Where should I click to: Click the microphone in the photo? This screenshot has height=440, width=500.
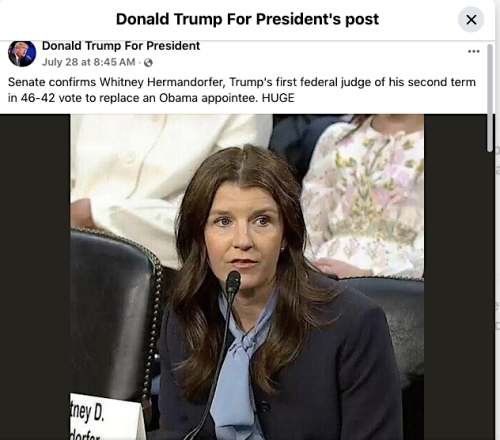pyautogui.click(x=233, y=283)
